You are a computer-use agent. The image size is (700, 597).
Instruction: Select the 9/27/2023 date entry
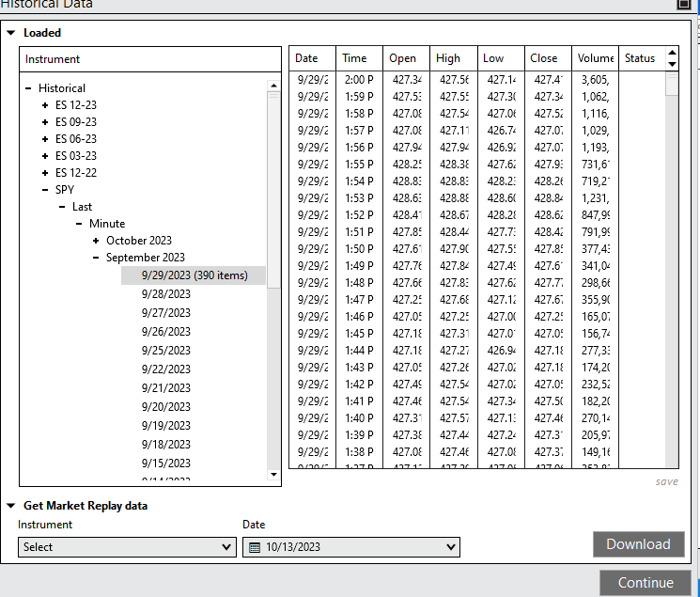point(166,313)
